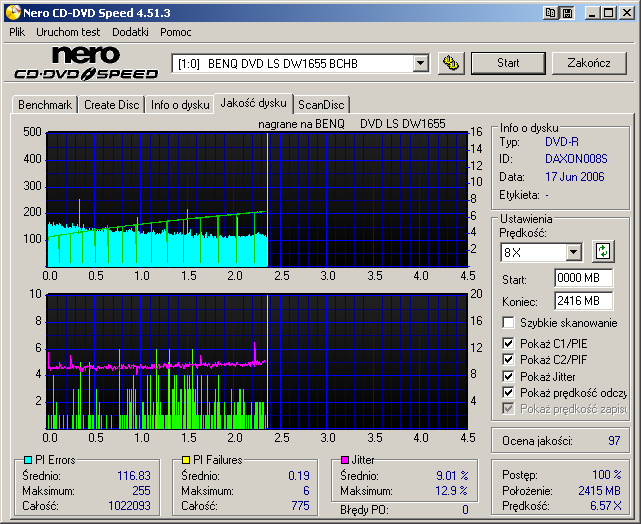Click the Koniec field showing 2416 MB
This screenshot has height=524, width=641.
coord(583,301)
